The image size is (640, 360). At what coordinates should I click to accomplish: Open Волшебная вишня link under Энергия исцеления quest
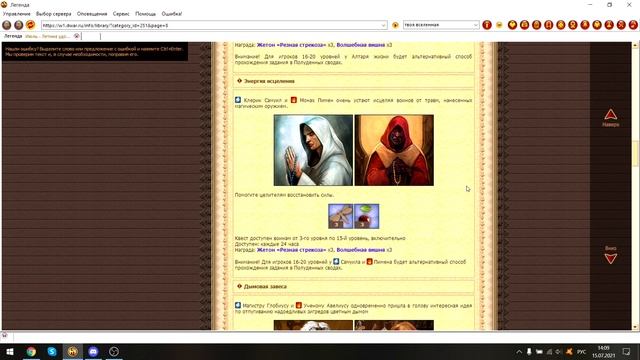pyautogui.click(x=360, y=250)
